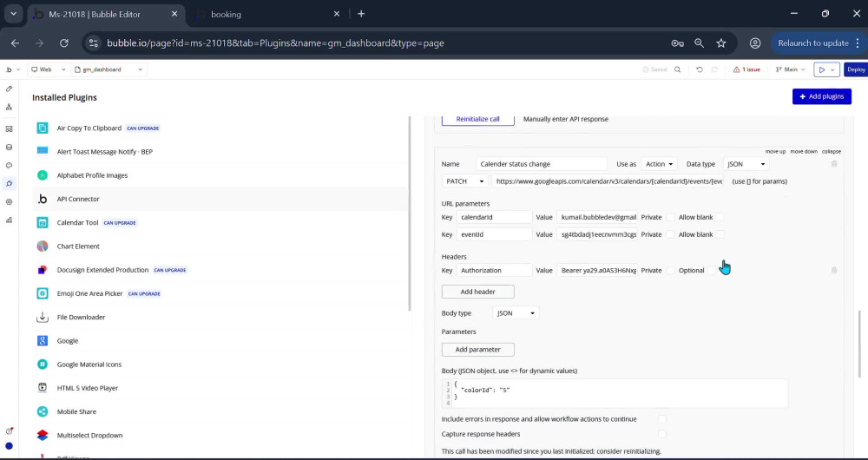Enable Capture response headers checkbox
Image resolution: width=868 pixels, height=460 pixels.
662,434
